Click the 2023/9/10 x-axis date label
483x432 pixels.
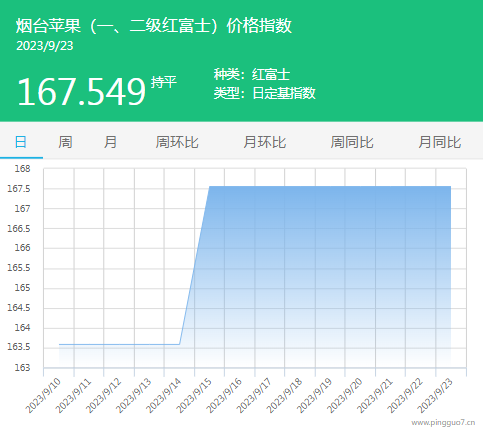[43, 396]
